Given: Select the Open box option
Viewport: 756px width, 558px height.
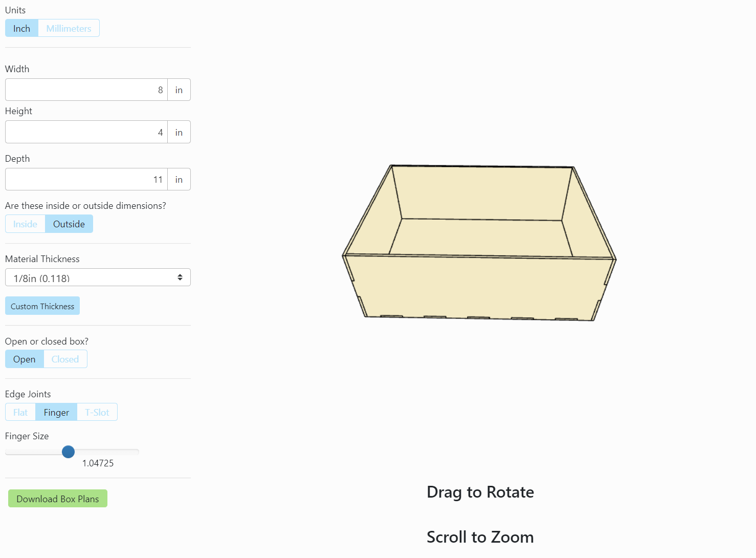Looking at the screenshot, I should coord(24,359).
